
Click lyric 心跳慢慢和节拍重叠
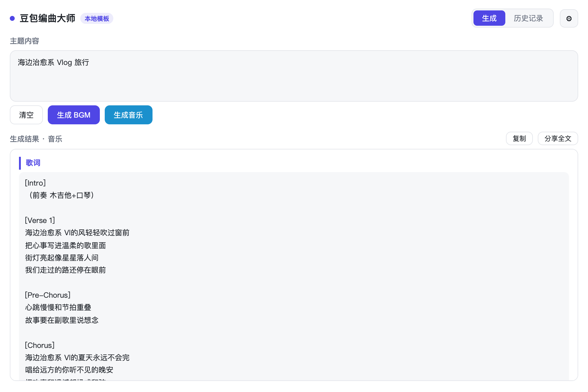click(58, 307)
